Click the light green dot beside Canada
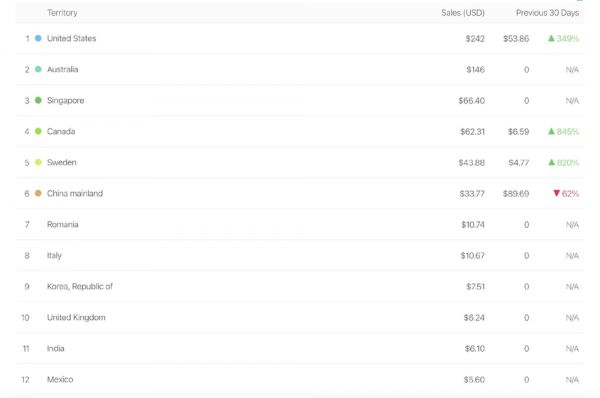 click(38, 131)
